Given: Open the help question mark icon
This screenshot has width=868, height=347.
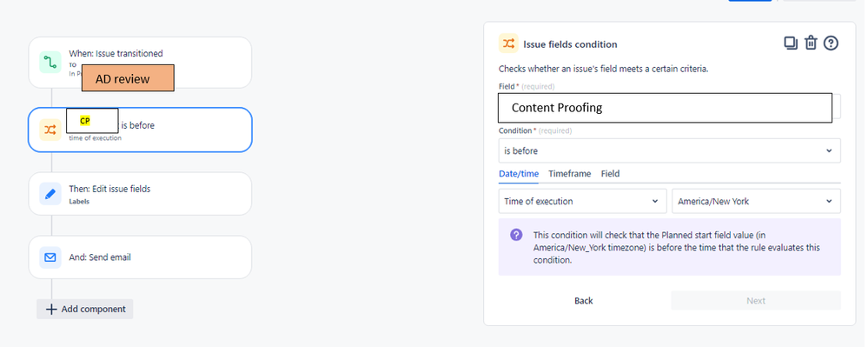Looking at the screenshot, I should (831, 43).
